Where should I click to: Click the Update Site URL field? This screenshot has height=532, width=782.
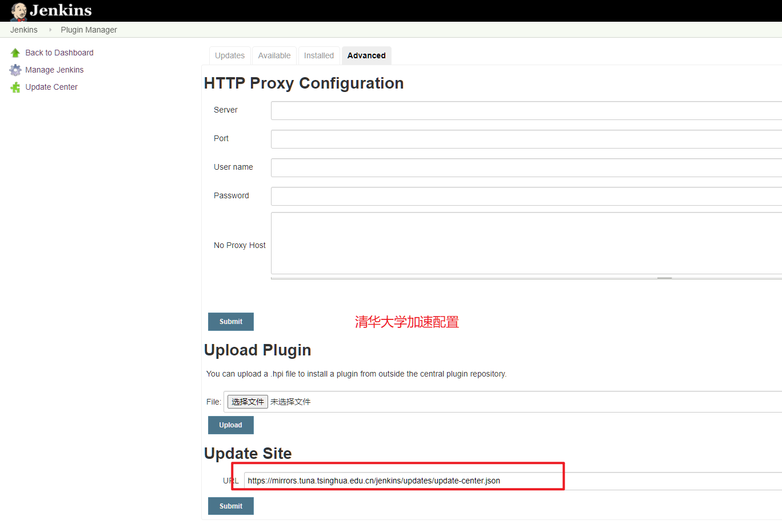(513, 481)
